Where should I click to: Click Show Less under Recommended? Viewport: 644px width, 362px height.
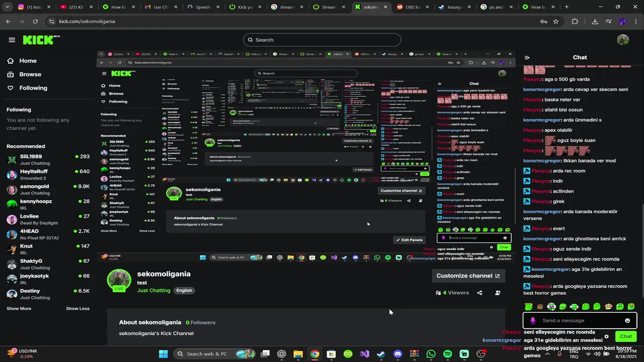77,309
